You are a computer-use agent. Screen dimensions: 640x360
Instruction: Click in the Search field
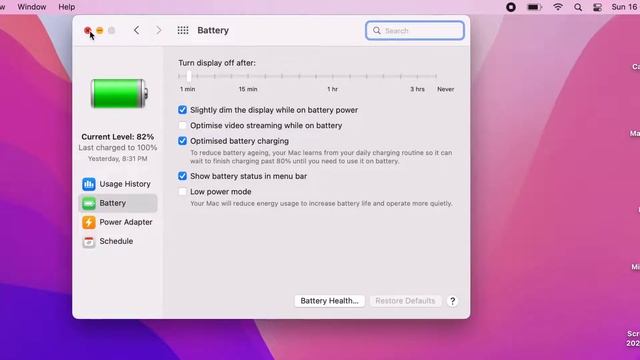coord(415,31)
